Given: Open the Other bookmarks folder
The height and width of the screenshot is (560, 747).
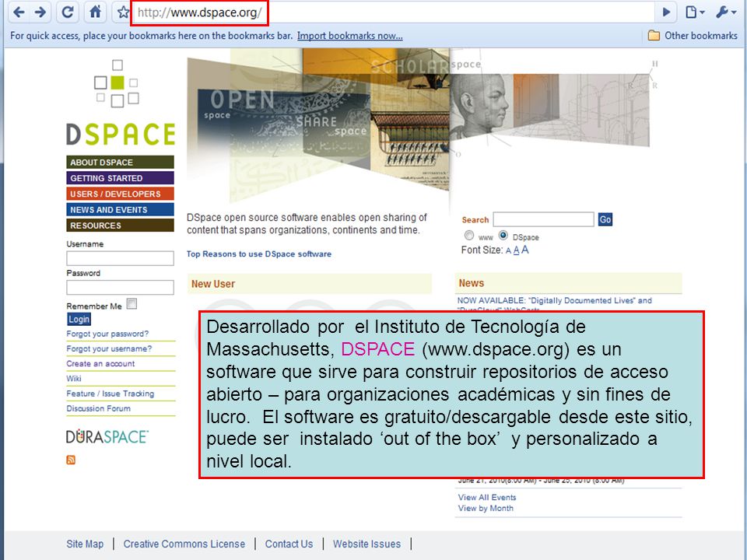Looking at the screenshot, I should (693, 36).
